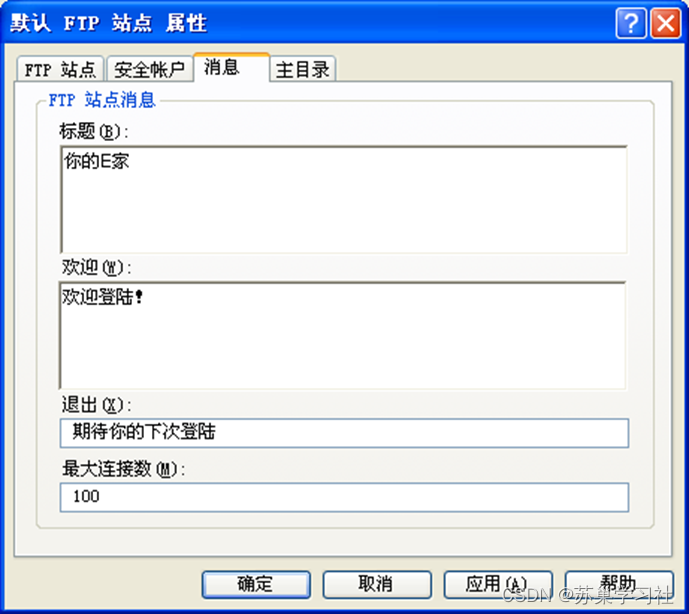Viewport: 689px width, 614px height.
Task: Apply changes with the 应用(A) button
Action: point(498,585)
